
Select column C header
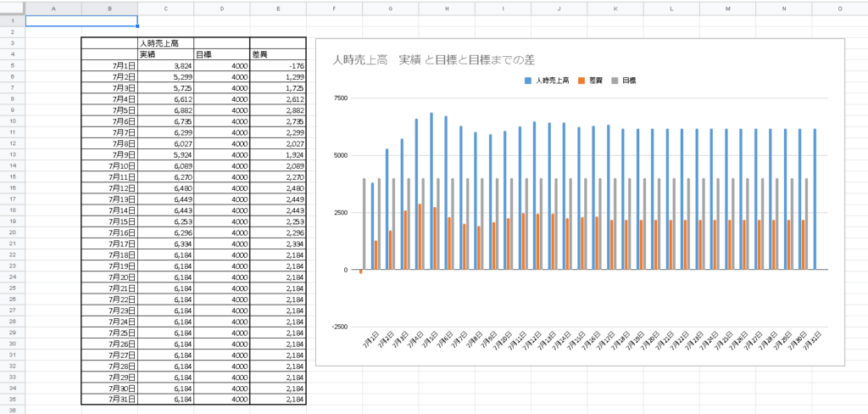pyautogui.click(x=166, y=8)
